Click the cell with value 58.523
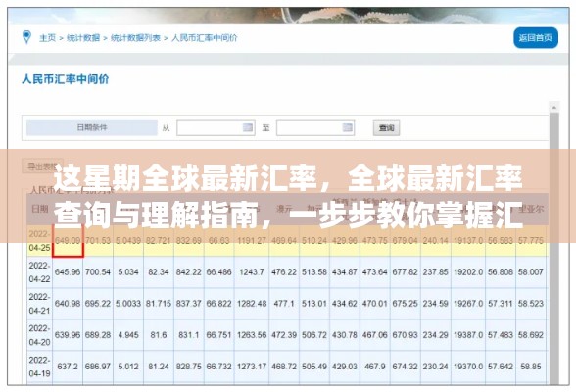The width and height of the screenshot is (576, 392). pyautogui.click(x=531, y=304)
